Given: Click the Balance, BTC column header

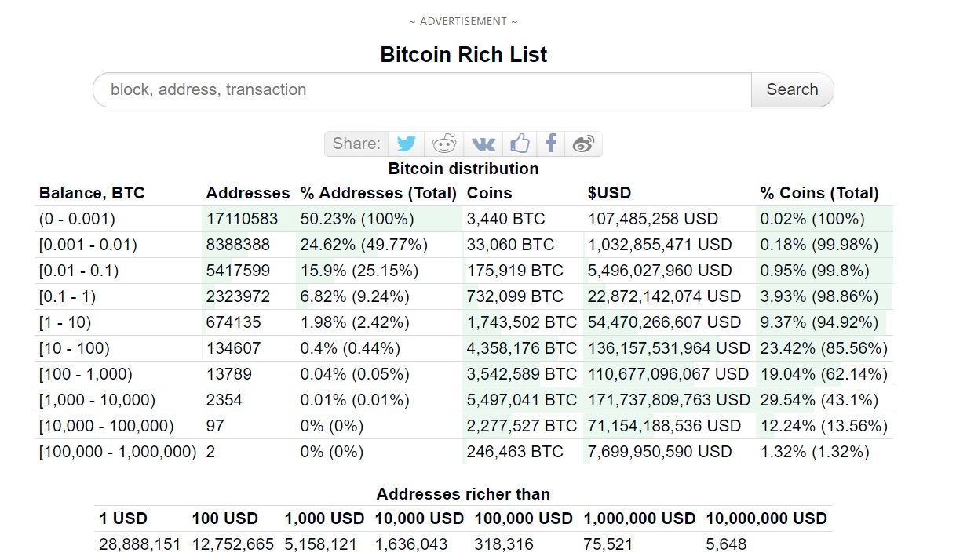Looking at the screenshot, I should pos(92,193).
